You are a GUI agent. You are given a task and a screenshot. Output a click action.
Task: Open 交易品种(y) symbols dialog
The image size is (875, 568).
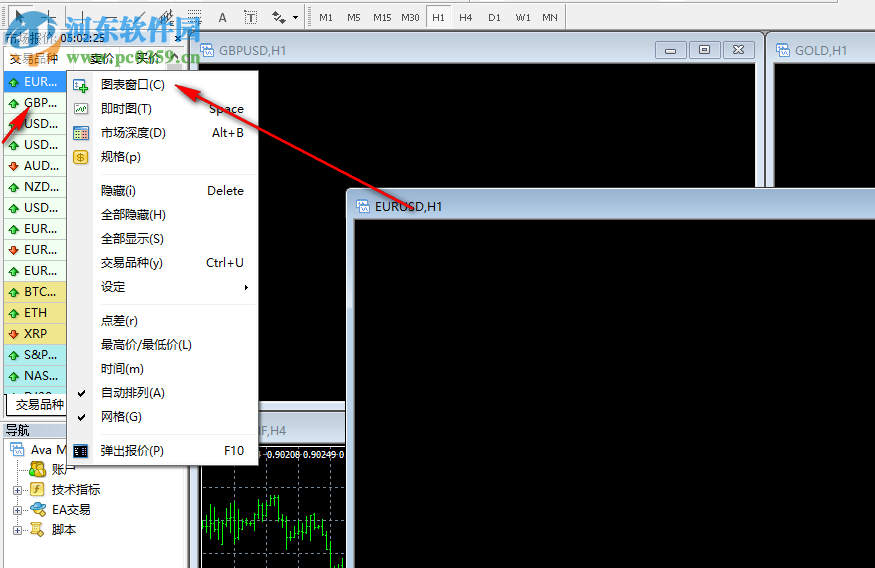[x=162, y=263]
